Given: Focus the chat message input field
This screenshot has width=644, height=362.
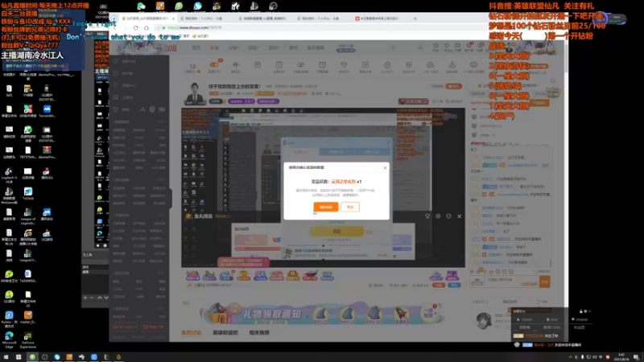Looking at the screenshot, I should pyautogui.click(x=512, y=282).
